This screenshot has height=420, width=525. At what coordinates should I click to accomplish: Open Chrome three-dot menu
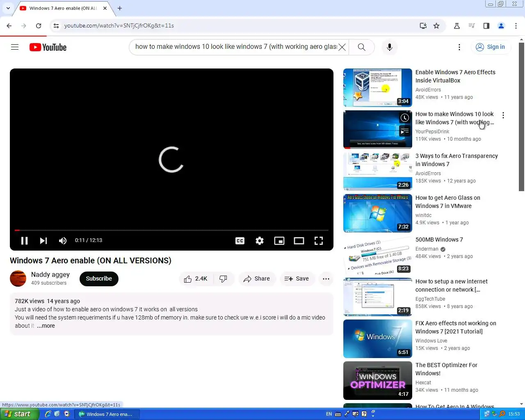tap(516, 26)
